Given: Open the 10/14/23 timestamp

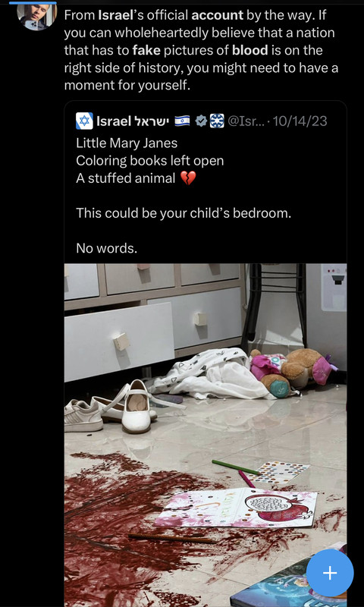Looking at the screenshot, I should (300, 121).
